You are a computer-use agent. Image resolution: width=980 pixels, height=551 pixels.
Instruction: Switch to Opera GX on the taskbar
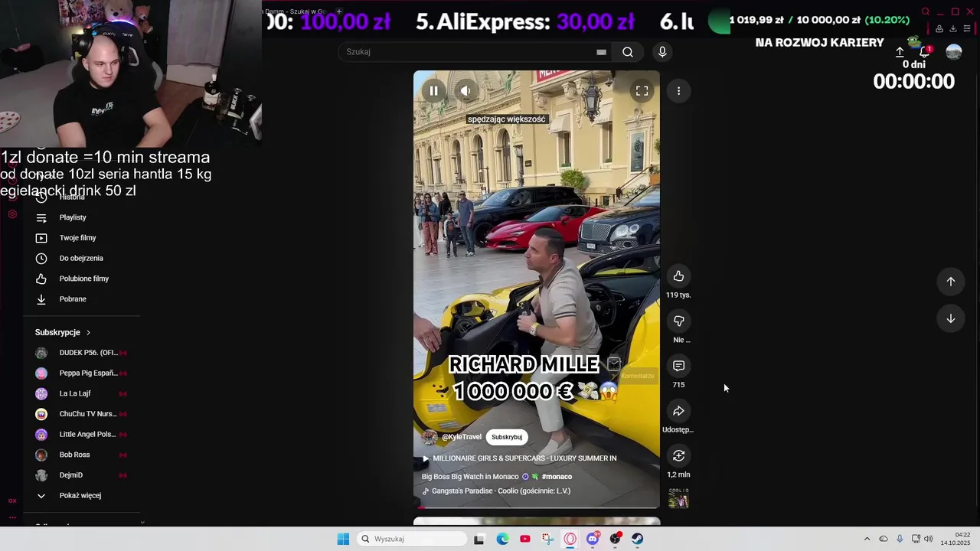click(570, 539)
